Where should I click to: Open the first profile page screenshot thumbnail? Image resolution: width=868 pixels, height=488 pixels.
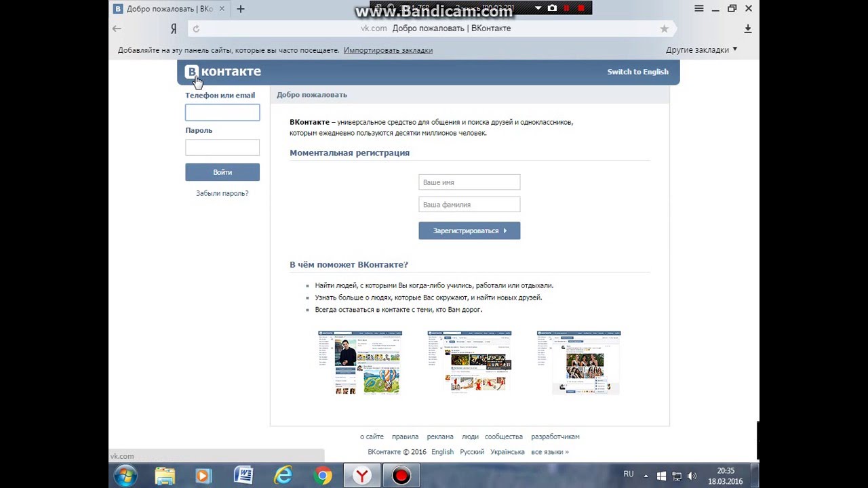[x=360, y=363]
